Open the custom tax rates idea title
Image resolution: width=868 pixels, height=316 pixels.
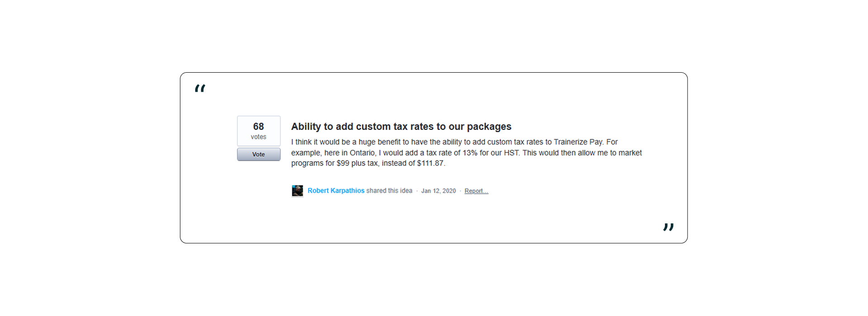pyautogui.click(x=401, y=126)
